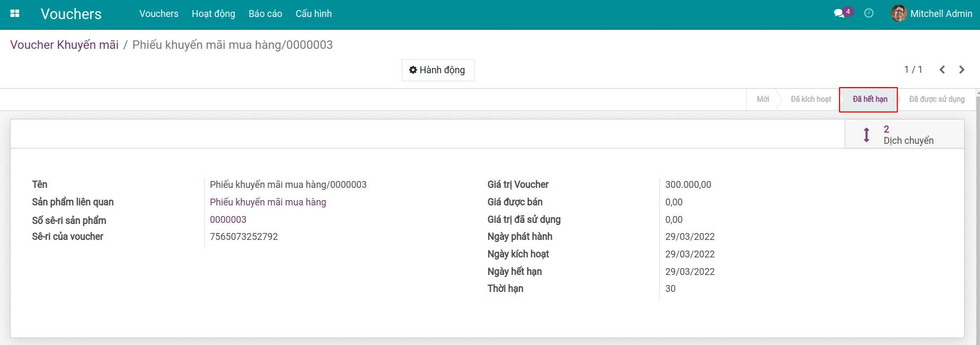Click the Sản phẩm liên quan label

(73, 202)
